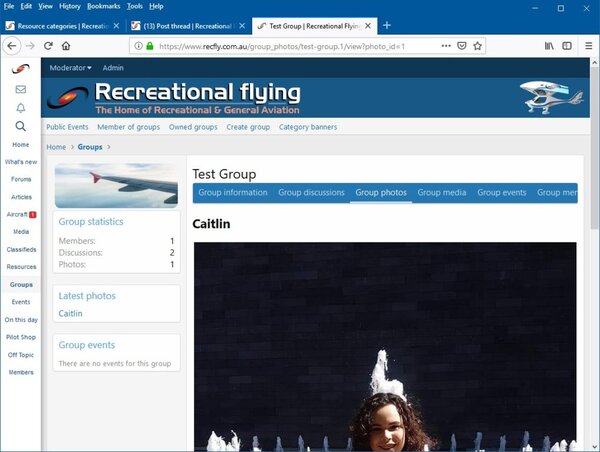Switch to the Group discussions tab
The height and width of the screenshot is (452, 600).
(x=311, y=192)
